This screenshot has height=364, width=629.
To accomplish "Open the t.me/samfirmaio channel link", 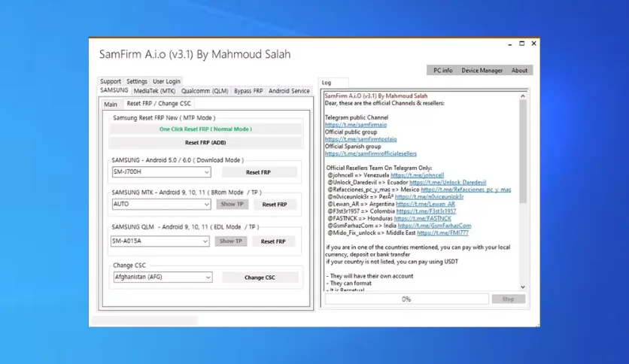I will point(356,125).
